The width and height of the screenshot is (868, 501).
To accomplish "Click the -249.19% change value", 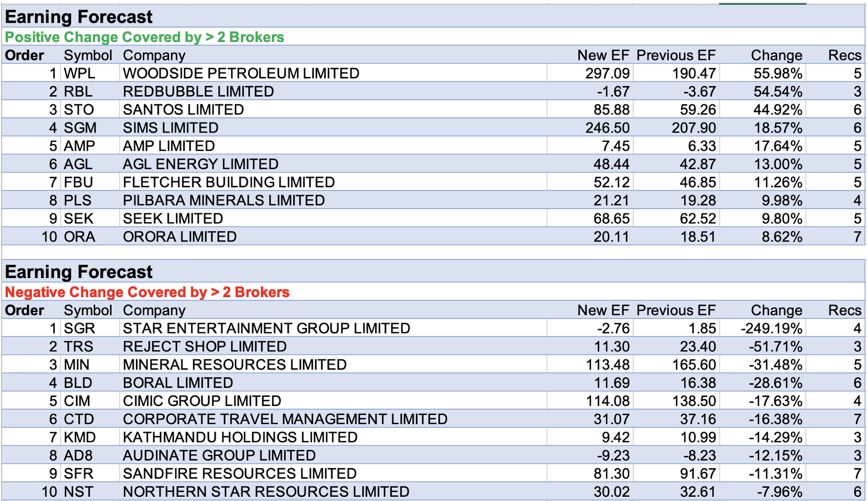I will tap(771, 329).
